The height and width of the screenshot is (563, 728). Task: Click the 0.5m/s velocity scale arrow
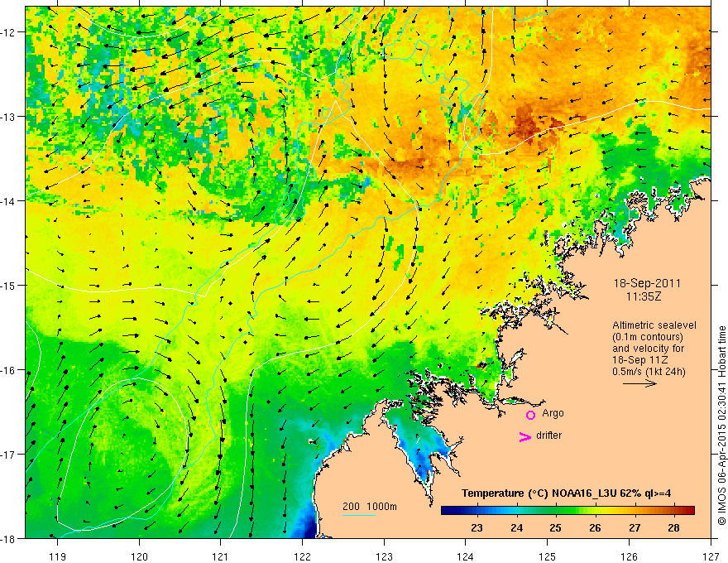639,383
